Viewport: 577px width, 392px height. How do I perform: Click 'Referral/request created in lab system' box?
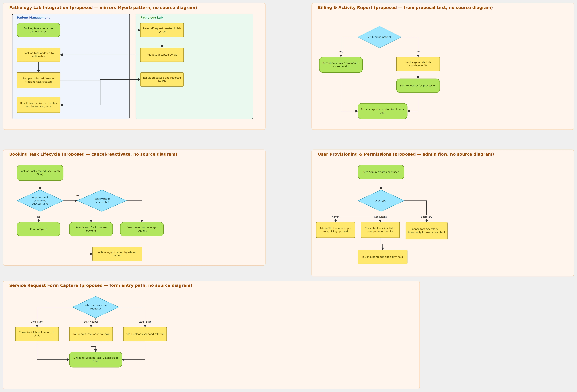coord(162,30)
